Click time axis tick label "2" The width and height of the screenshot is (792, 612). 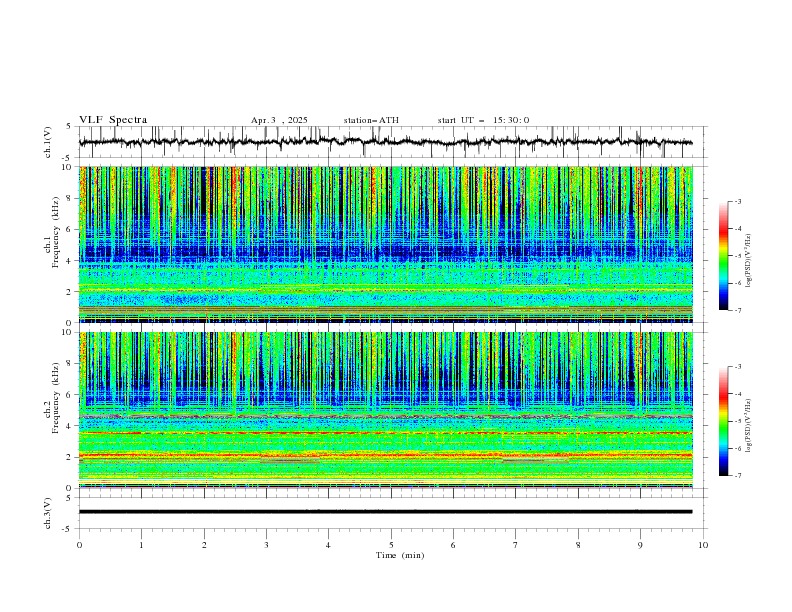[204, 545]
